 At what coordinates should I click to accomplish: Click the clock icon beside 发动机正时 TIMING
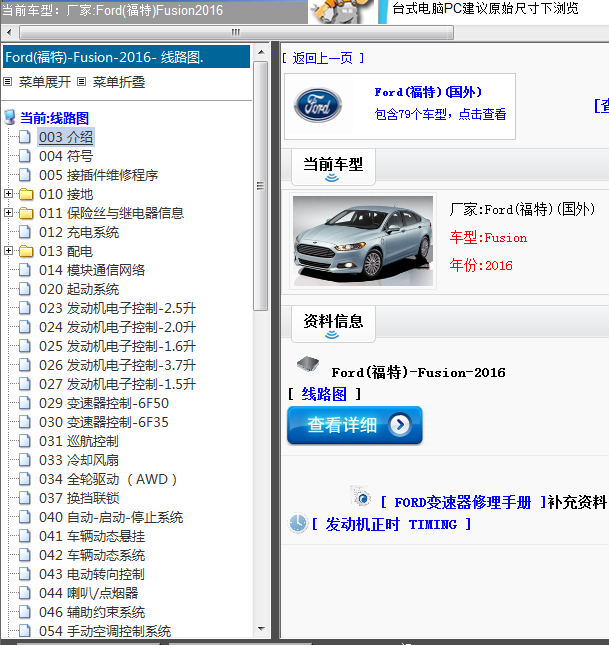(x=298, y=524)
